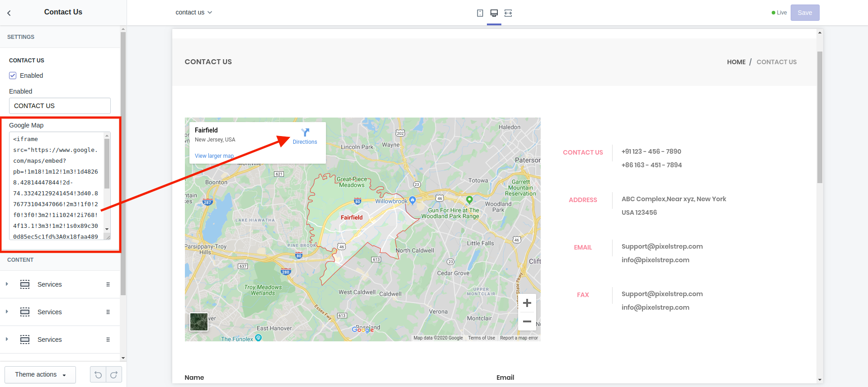Uncheck the Enabled checkbox
868x387 pixels.
click(x=13, y=76)
